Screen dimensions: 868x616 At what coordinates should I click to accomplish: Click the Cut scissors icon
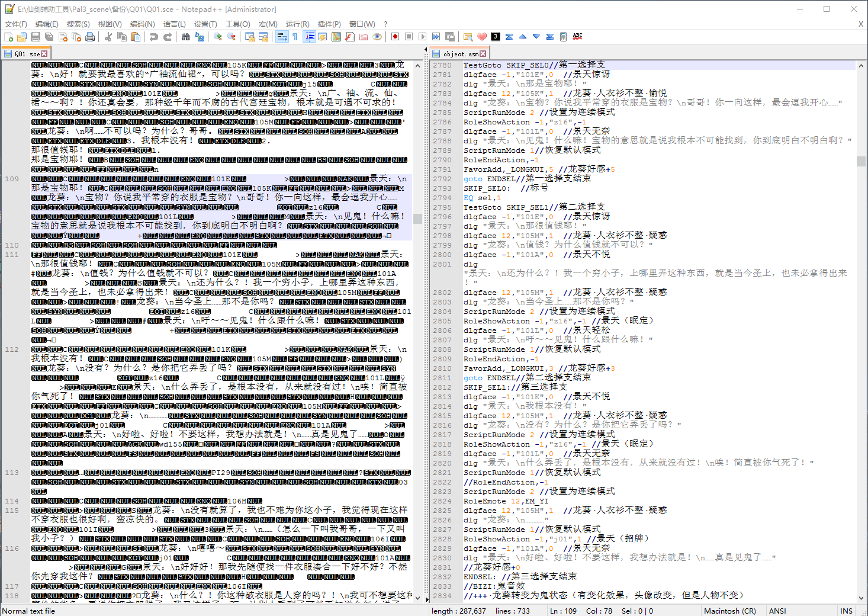pyautogui.click(x=108, y=37)
